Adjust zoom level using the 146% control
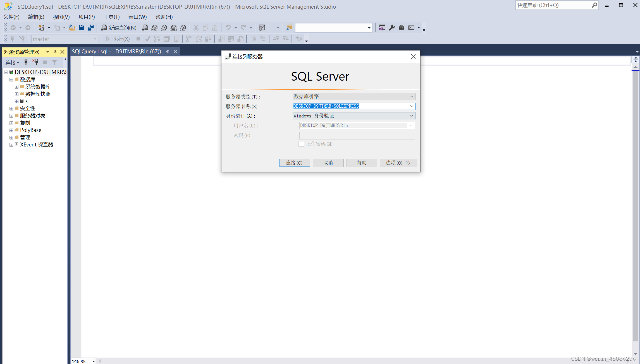Image resolution: width=640 pixels, height=364 pixels. pyautogui.click(x=83, y=361)
